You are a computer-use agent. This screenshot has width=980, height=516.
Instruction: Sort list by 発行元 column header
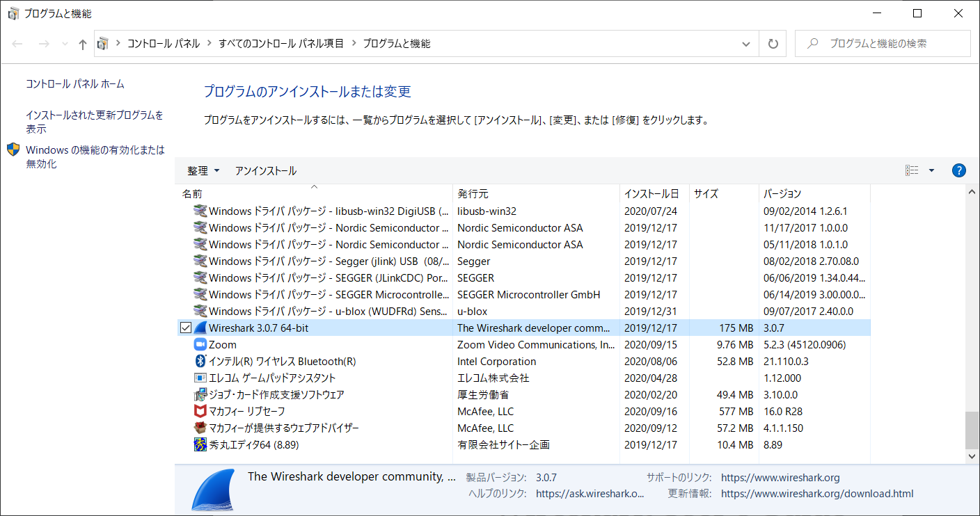(473, 194)
